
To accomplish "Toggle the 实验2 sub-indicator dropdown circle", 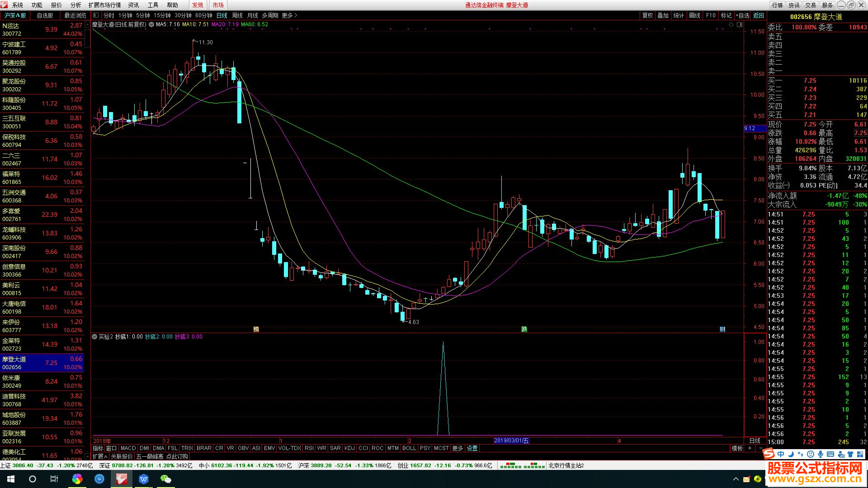I will click(94, 337).
